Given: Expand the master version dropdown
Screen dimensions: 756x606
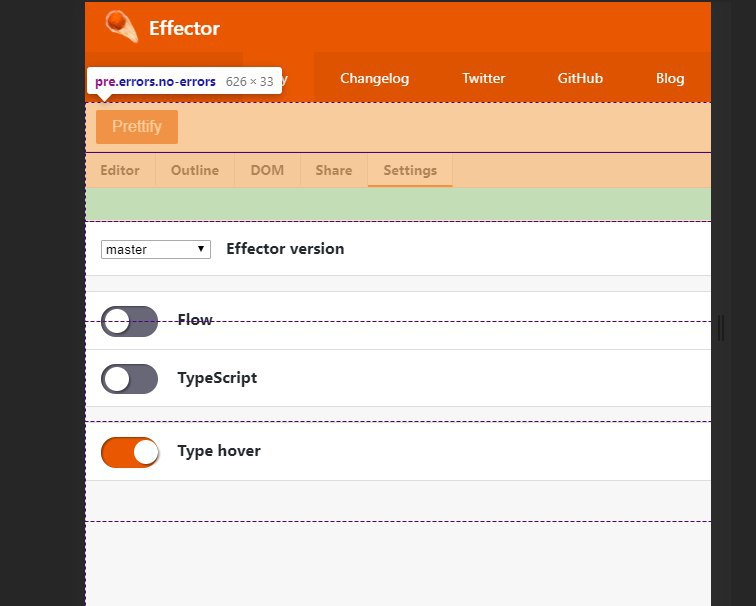Looking at the screenshot, I should point(156,249).
